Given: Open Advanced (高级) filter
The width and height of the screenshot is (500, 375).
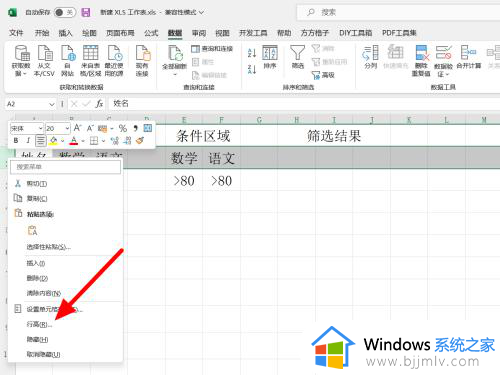Looking at the screenshot, I should [x=323, y=75].
